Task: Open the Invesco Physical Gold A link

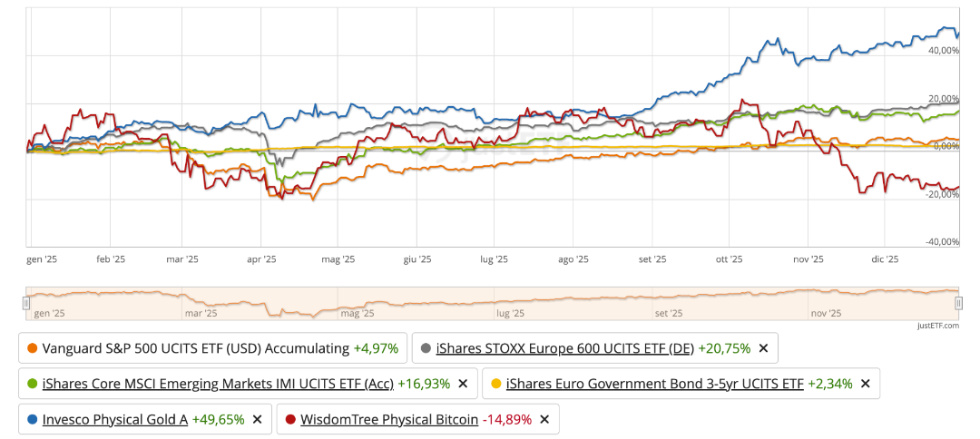Action: pyautogui.click(x=115, y=419)
